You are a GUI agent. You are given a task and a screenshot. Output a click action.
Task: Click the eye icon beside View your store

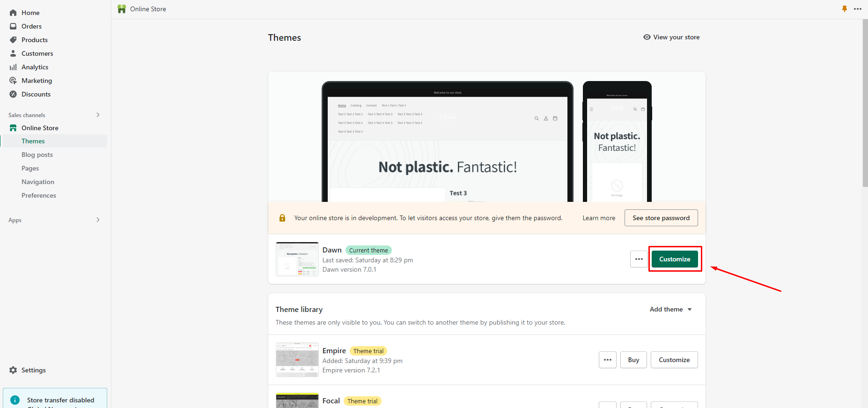[647, 37]
